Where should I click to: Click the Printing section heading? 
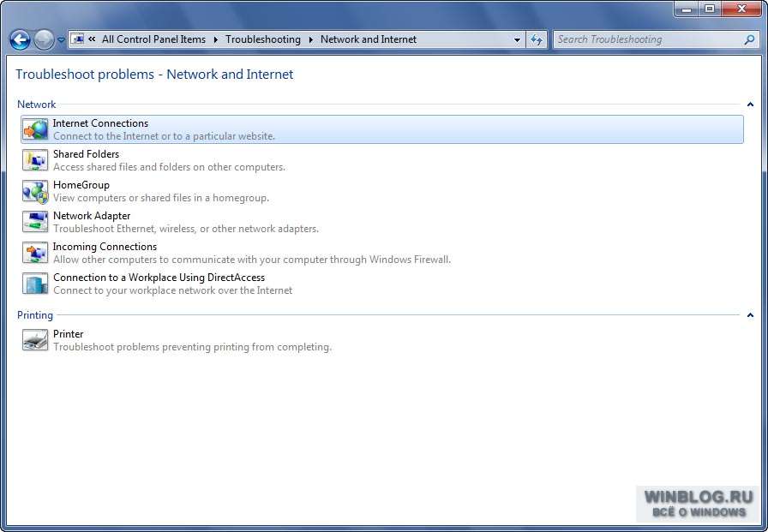pyautogui.click(x=35, y=315)
